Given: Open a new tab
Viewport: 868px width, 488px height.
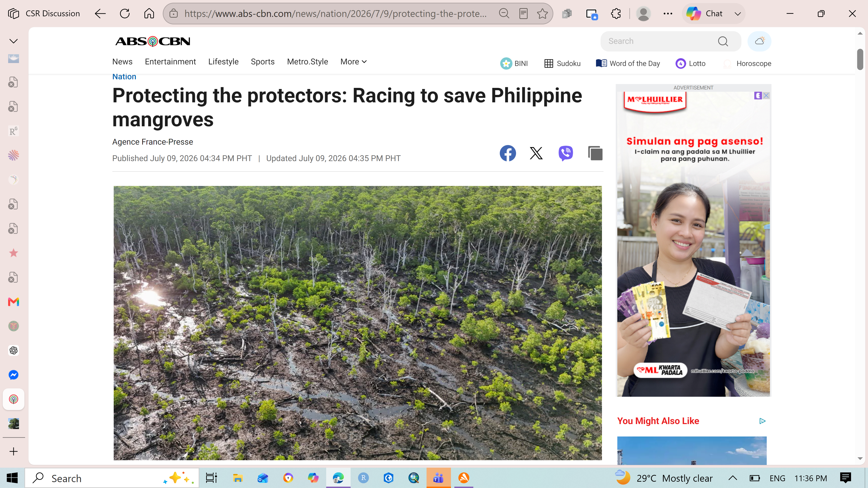Looking at the screenshot, I should (14, 451).
